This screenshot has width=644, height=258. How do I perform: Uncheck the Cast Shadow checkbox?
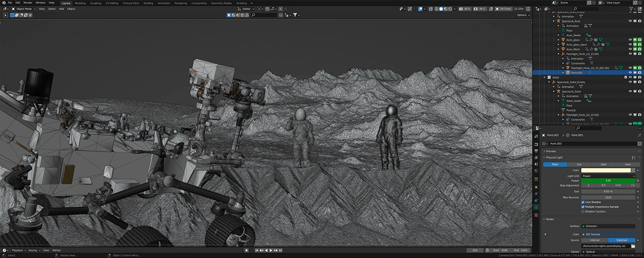(583, 202)
